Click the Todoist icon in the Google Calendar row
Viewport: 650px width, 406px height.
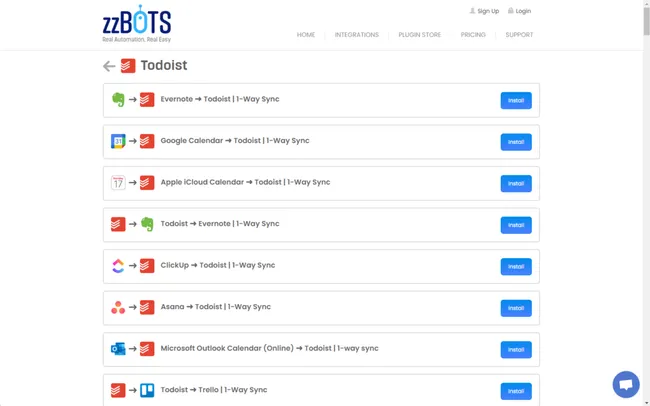(x=147, y=141)
